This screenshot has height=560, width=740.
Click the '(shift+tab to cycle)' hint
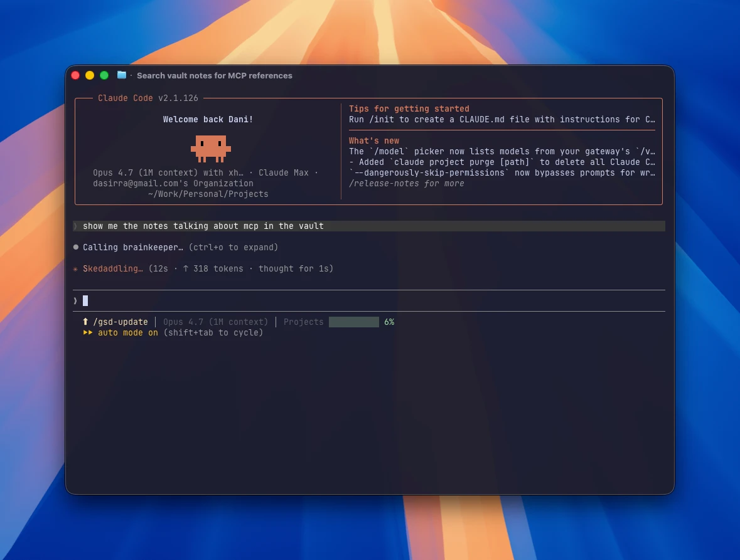213,332
